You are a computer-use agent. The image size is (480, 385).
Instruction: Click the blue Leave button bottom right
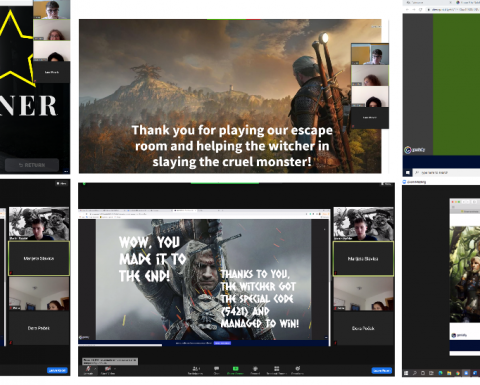pyautogui.click(x=382, y=370)
